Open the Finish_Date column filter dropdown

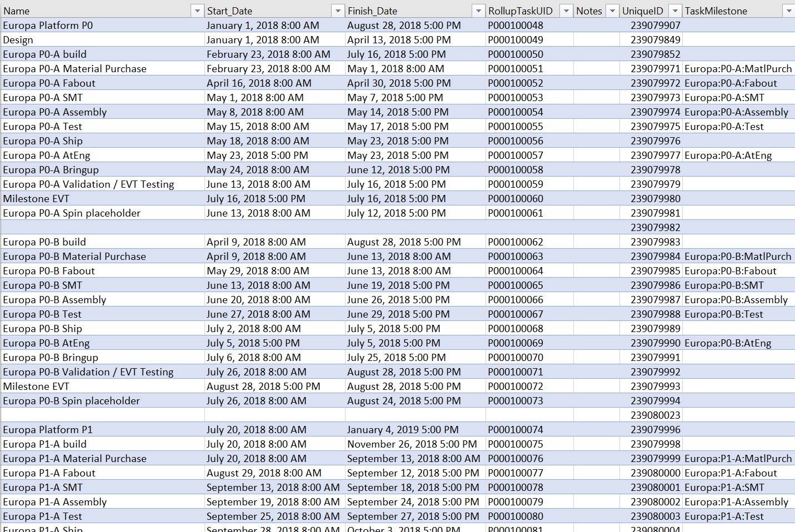click(x=478, y=11)
